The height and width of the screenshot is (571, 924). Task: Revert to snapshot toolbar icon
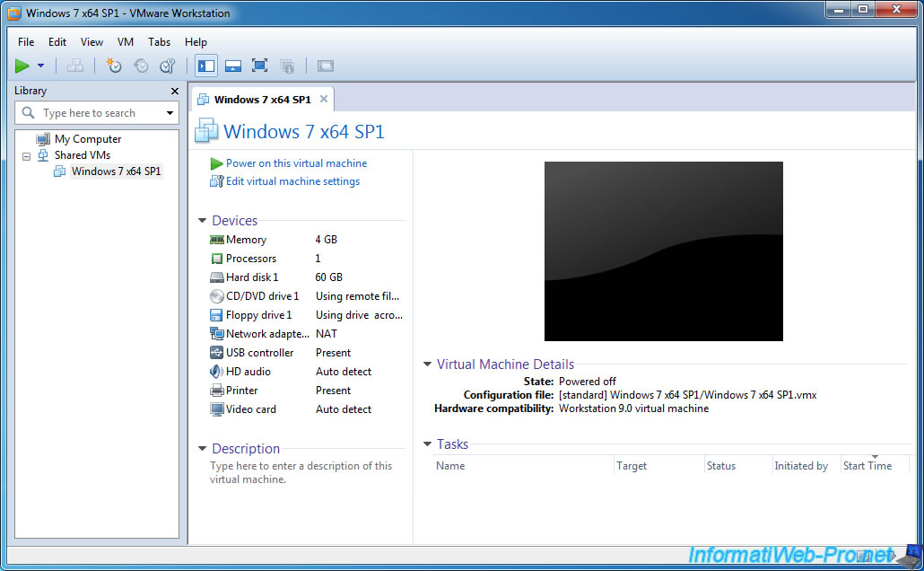pos(141,66)
